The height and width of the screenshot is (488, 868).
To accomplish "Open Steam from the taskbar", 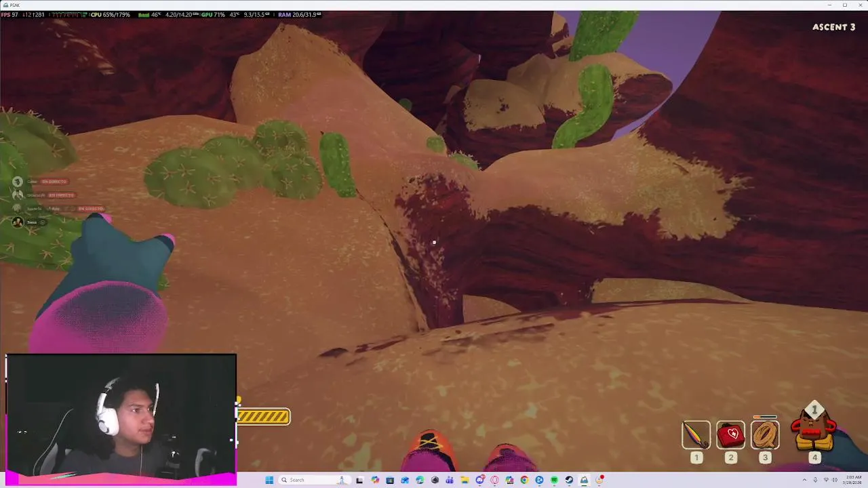I will [x=569, y=480].
